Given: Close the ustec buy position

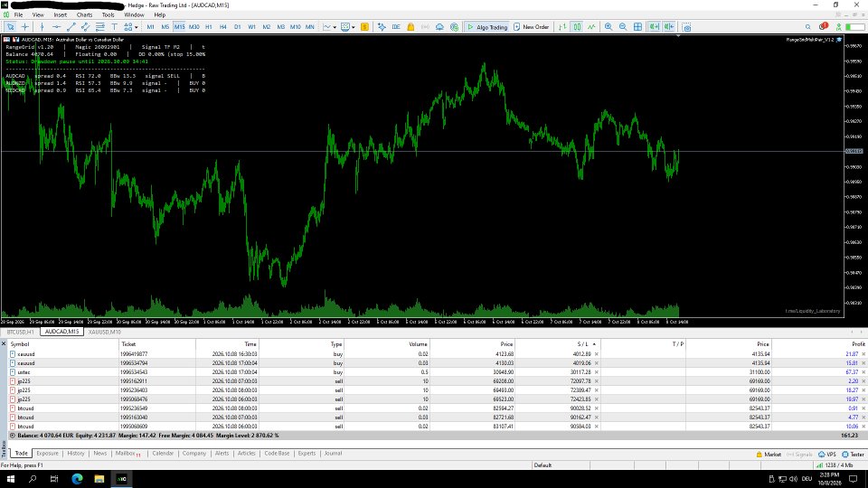Looking at the screenshot, I should pyautogui.click(x=863, y=372).
